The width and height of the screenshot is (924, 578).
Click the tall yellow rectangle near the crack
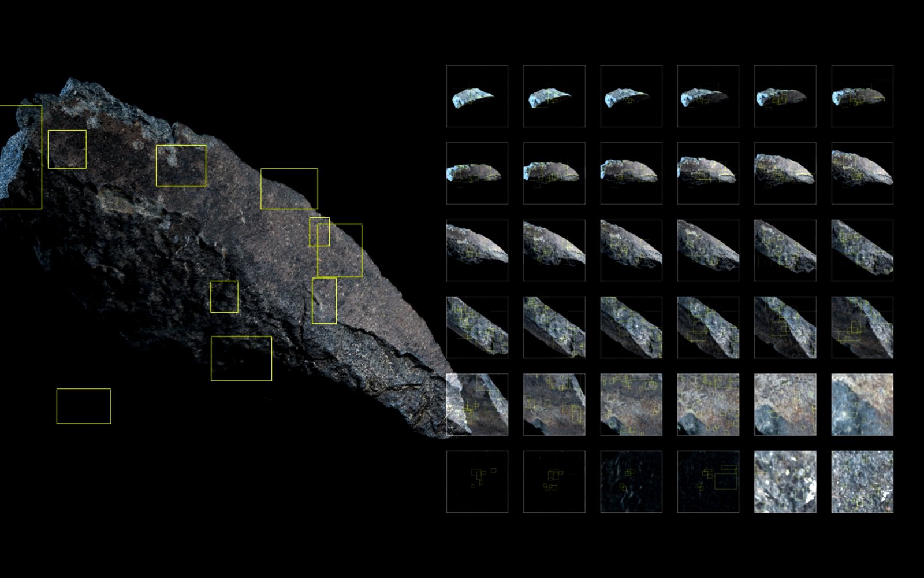[x=325, y=301]
